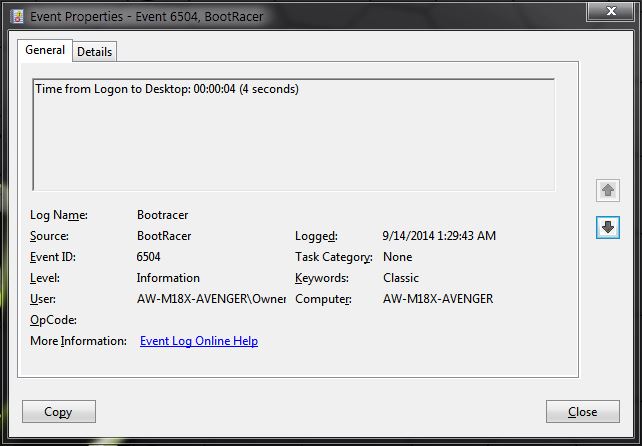Switch to the General tab

tap(45, 50)
